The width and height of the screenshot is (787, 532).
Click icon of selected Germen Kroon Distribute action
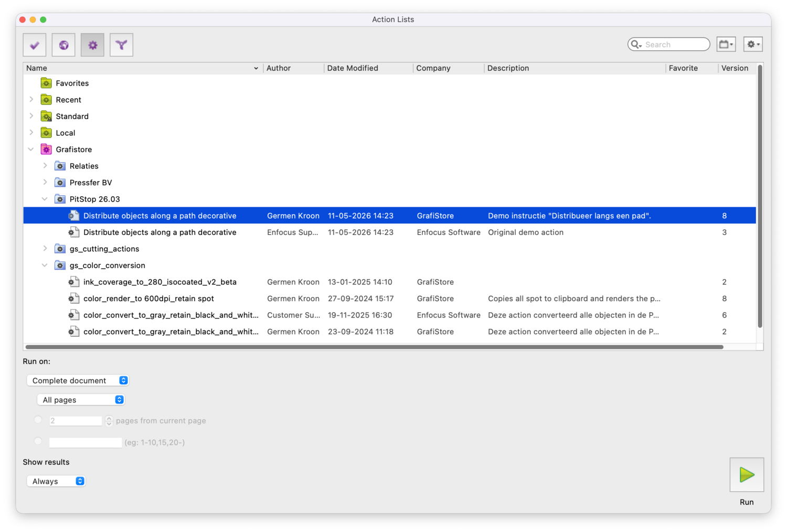pos(74,216)
